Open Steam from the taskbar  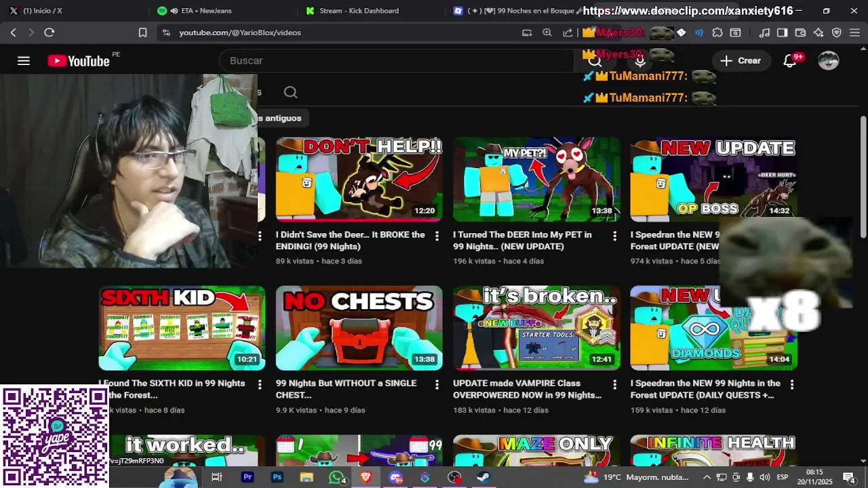click(x=484, y=477)
